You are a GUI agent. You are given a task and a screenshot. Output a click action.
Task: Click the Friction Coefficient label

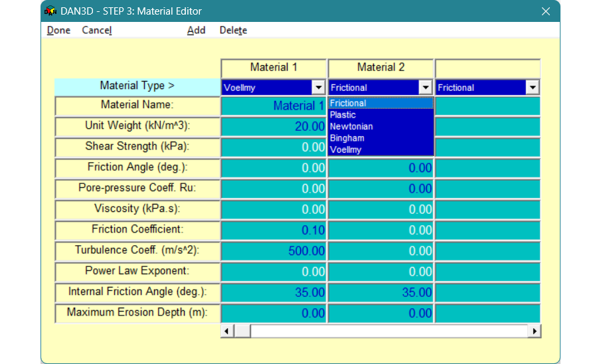tap(137, 230)
